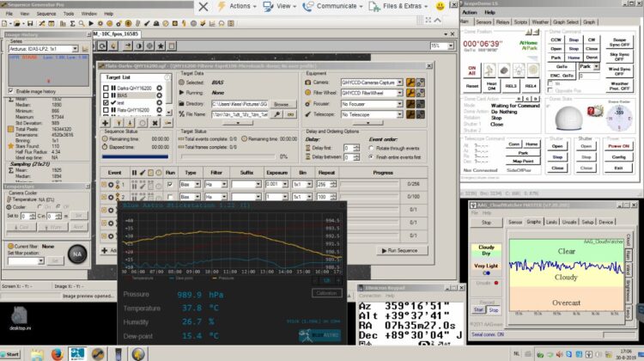This screenshot has height=361, width=644.
Task: Open the zoom percentage dropdown above the image
Action: coord(451,46)
